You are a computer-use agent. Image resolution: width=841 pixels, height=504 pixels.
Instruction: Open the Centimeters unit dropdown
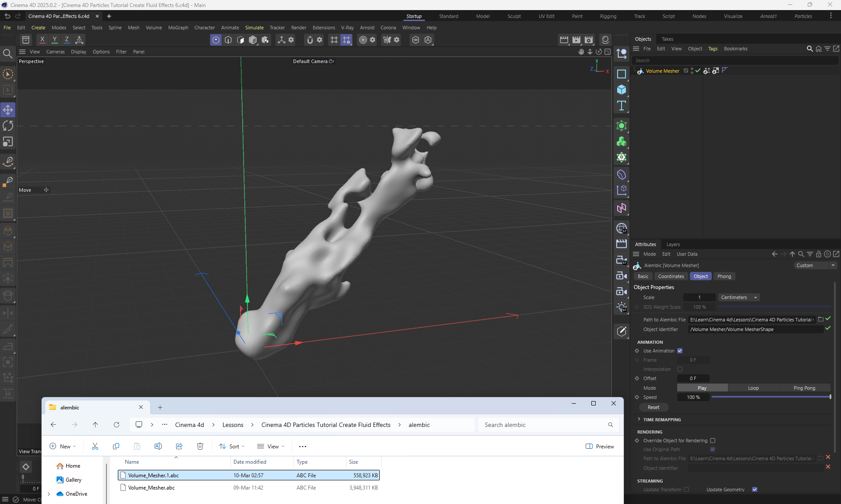[739, 297]
